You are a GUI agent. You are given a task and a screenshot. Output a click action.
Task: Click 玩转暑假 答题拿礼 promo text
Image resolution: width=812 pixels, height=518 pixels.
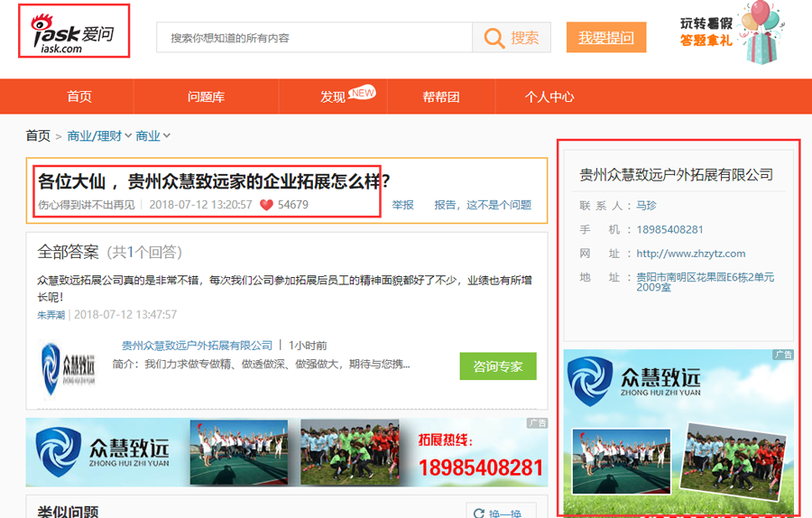pyautogui.click(x=706, y=32)
